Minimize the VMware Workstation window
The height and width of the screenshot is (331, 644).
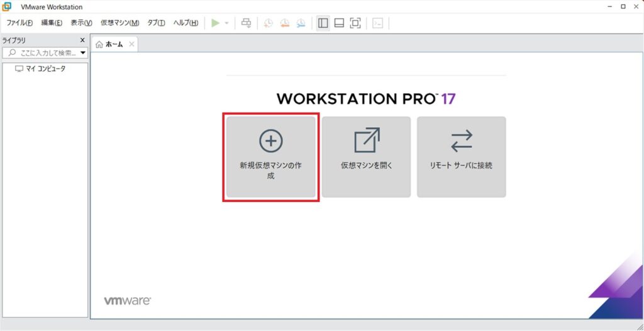pos(611,6)
